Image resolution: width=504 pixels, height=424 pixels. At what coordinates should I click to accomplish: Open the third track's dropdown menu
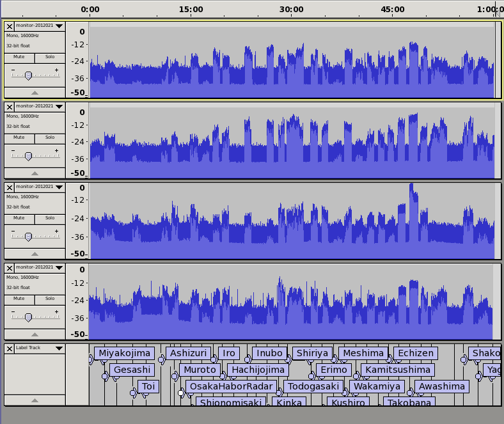[x=59, y=187]
